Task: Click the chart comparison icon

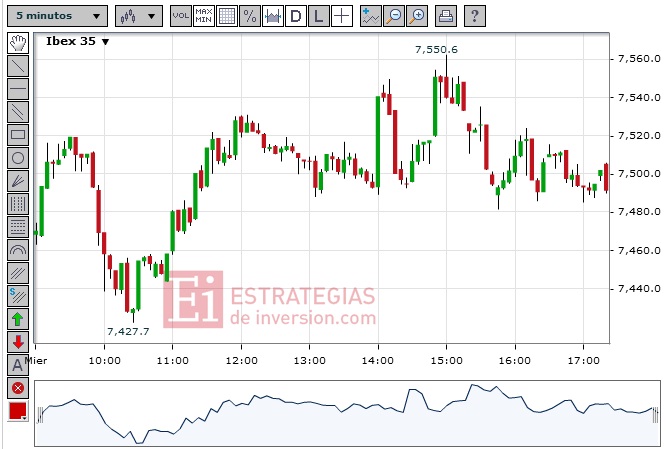Action: click(x=273, y=16)
